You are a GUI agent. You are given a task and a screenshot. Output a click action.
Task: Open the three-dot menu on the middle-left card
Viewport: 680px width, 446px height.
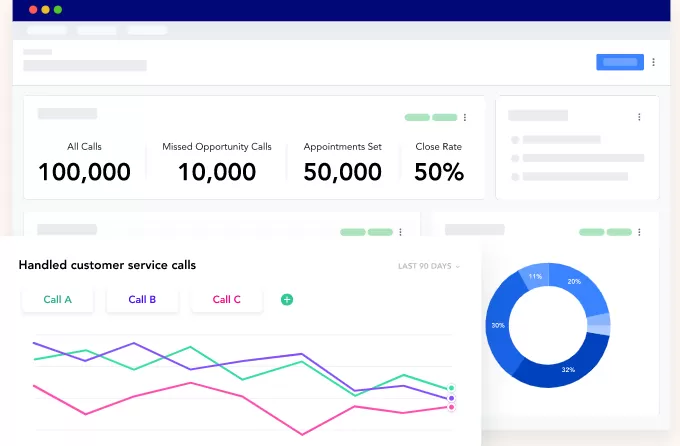(x=400, y=232)
